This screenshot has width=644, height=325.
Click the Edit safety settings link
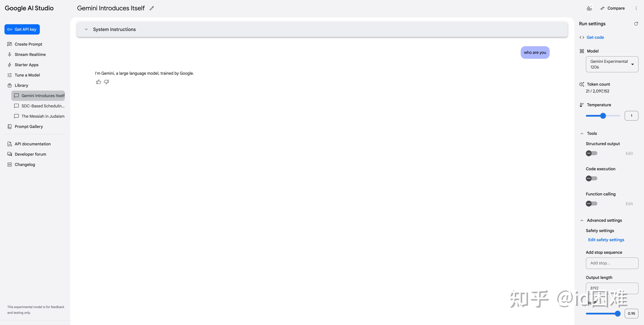click(606, 240)
